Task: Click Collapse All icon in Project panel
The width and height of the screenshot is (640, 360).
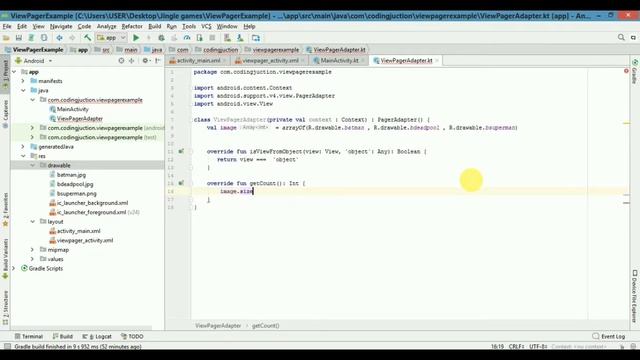Action: pos(131,61)
